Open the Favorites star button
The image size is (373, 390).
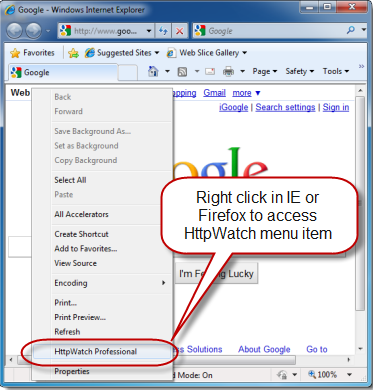32,53
